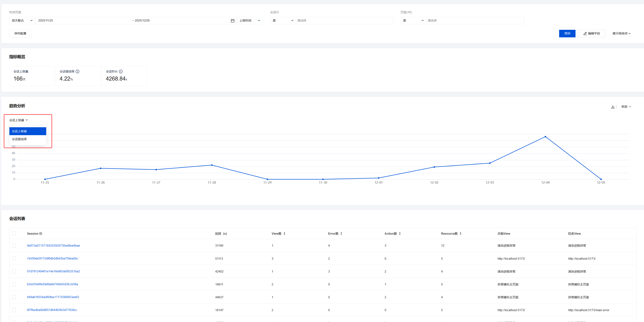Click the blue 查询 button
Screen dimensions: 644x322
[567, 33]
